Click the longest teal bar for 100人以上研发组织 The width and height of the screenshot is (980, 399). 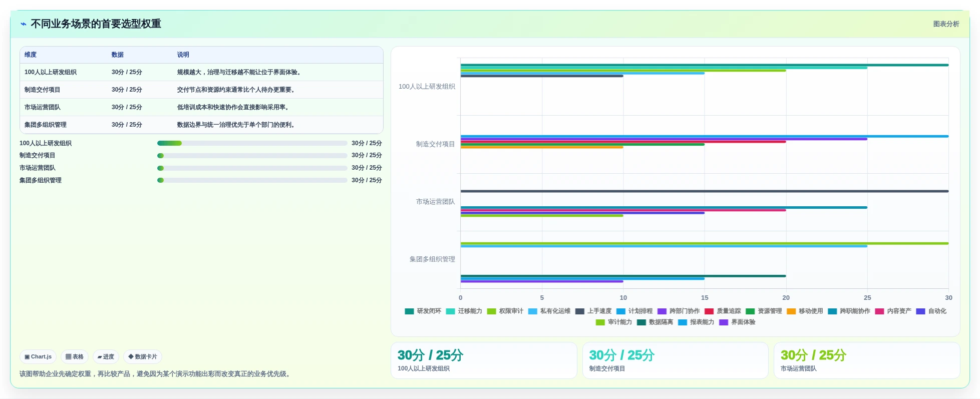tap(705, 65)
